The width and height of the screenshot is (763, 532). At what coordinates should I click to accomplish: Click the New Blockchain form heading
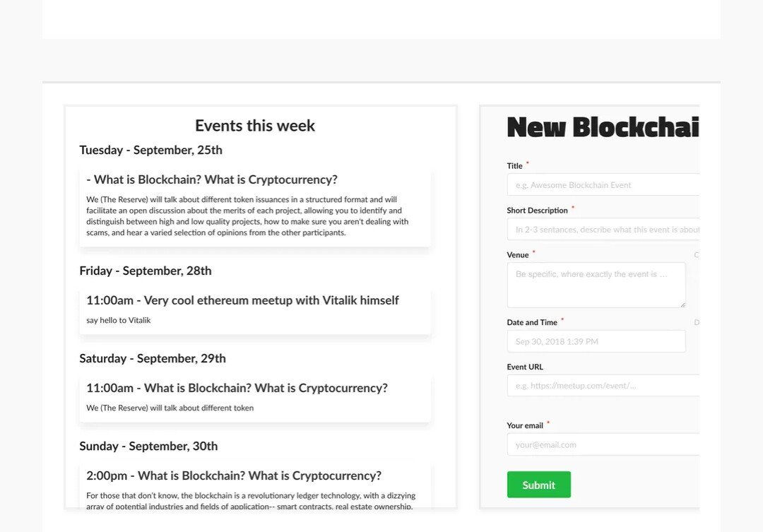point(603,127)
